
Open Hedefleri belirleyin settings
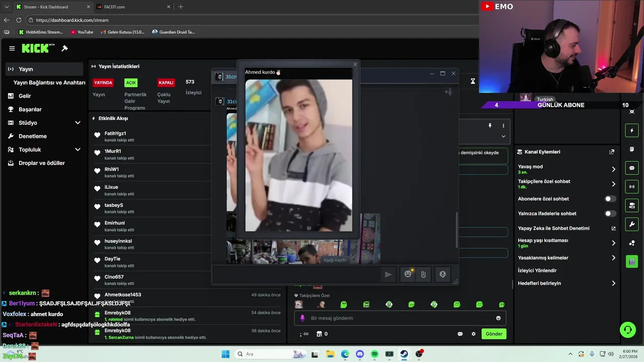click(x=567, y=283)
